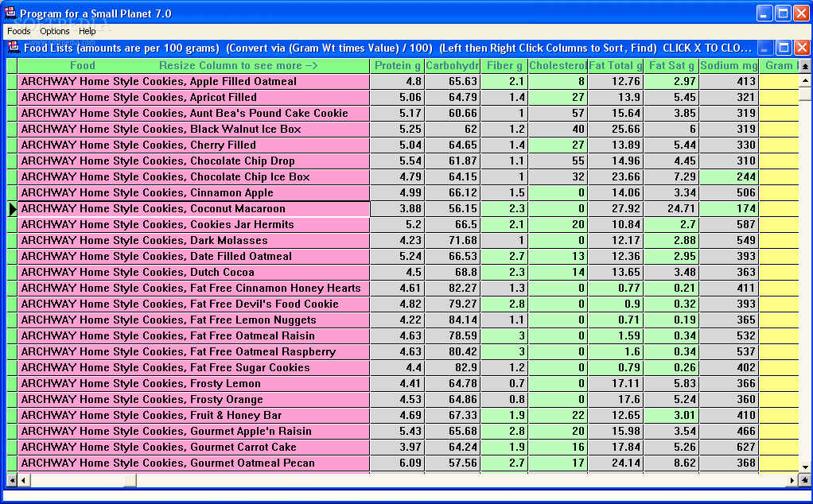Click the horizontal scrollbar right arrow
Viewport: 813px width, 504px height.
792,481
